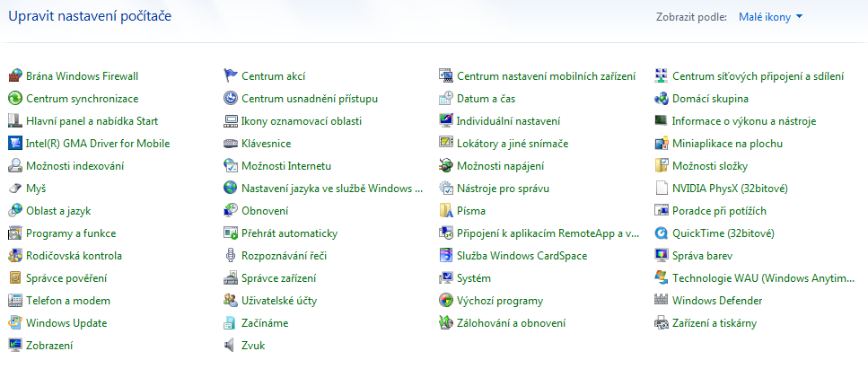Viewport: 868px width, 369px height.
Task: Click the Centrum usnadnění přístupu icon
Action: coord(231,99)
